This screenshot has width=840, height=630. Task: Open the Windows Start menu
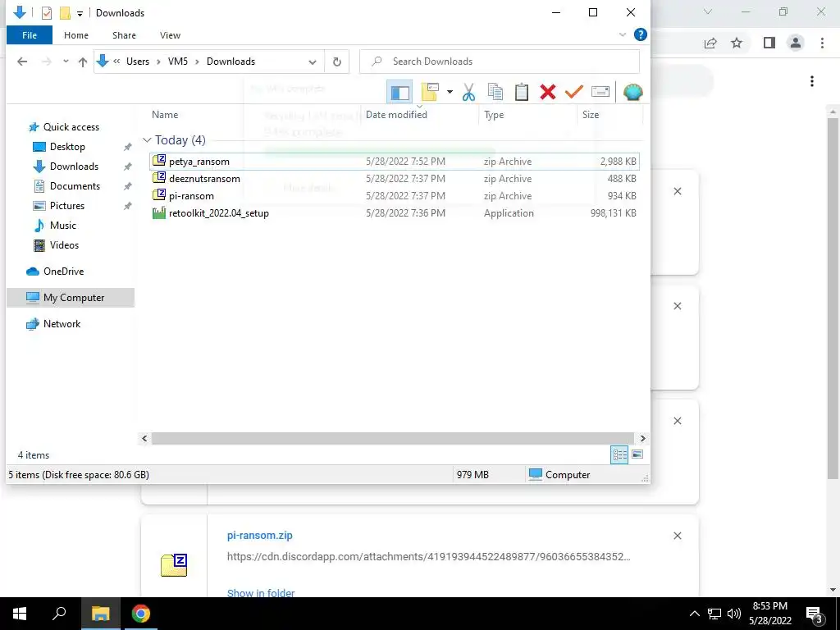[20, 614]
